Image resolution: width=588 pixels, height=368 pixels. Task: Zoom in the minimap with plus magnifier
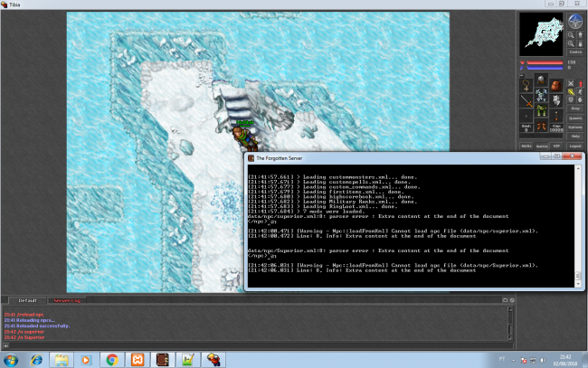(571, 43)
